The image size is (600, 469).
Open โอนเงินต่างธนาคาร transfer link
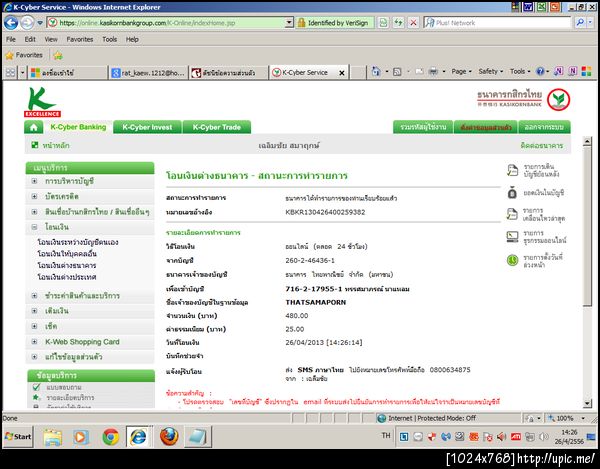[67, 265]
